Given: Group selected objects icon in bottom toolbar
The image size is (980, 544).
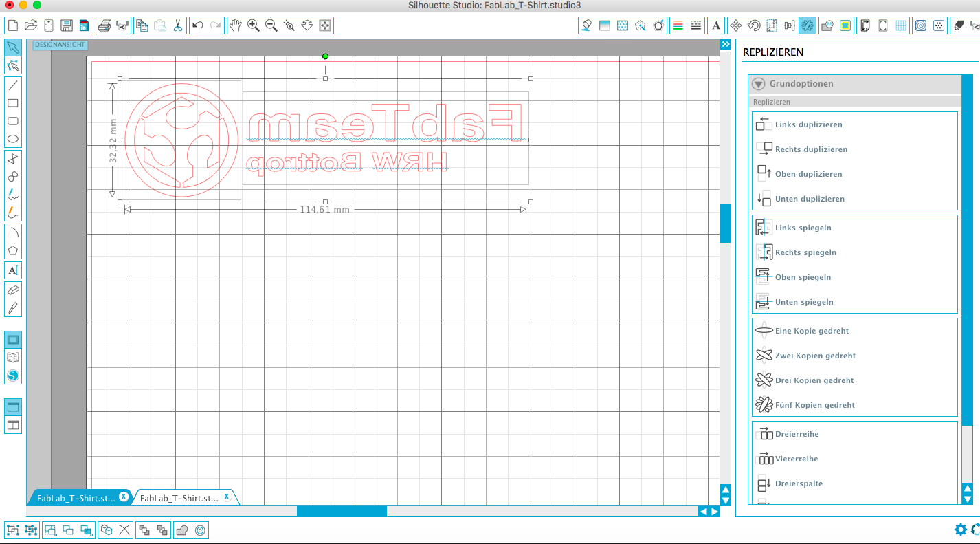Looking at the screenshot, I should tap(13, 530).
